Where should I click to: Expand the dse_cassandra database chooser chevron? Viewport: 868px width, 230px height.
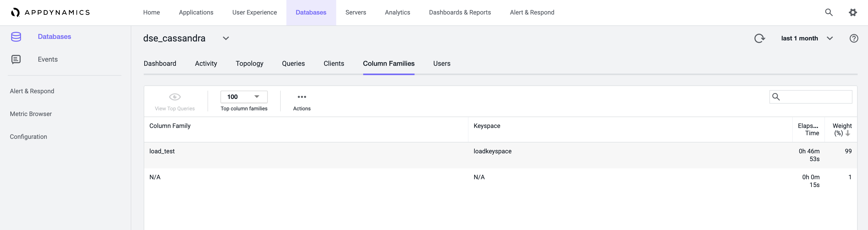226,38
